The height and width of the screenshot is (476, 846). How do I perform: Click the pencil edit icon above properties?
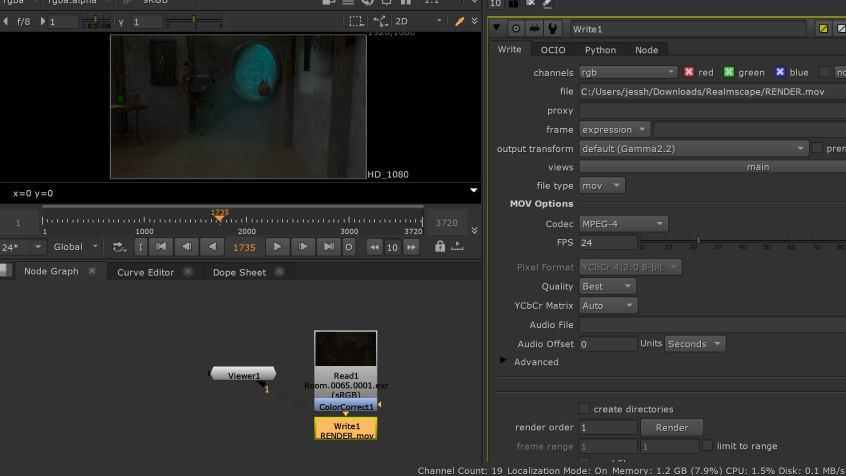pyautogui.click(x=547, y=4)
